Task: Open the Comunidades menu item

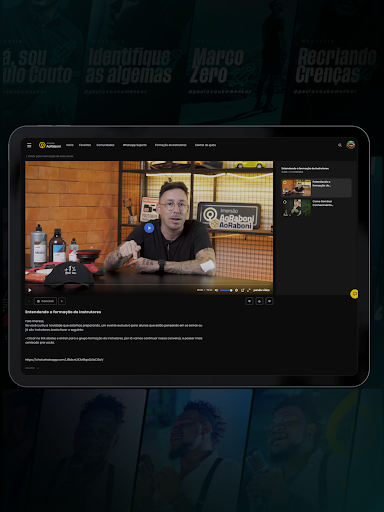Action: 105,145
